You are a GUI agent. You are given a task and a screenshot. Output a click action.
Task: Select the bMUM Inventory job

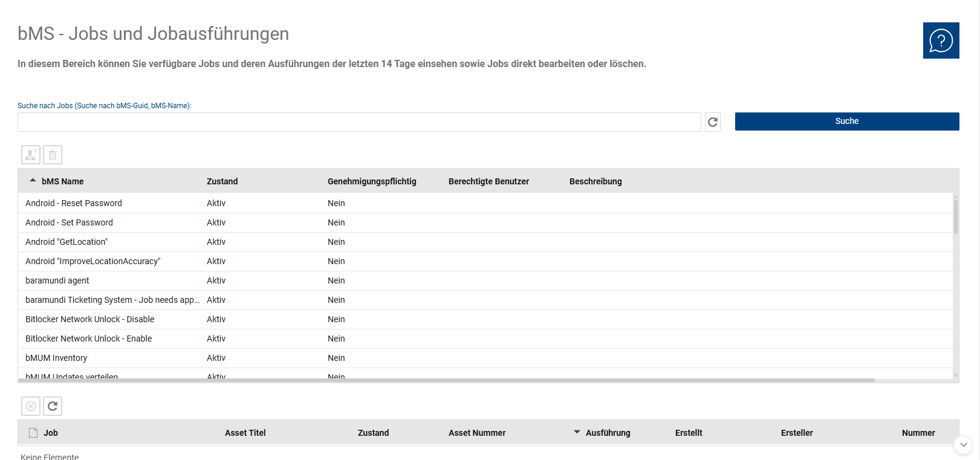point(485,358)
